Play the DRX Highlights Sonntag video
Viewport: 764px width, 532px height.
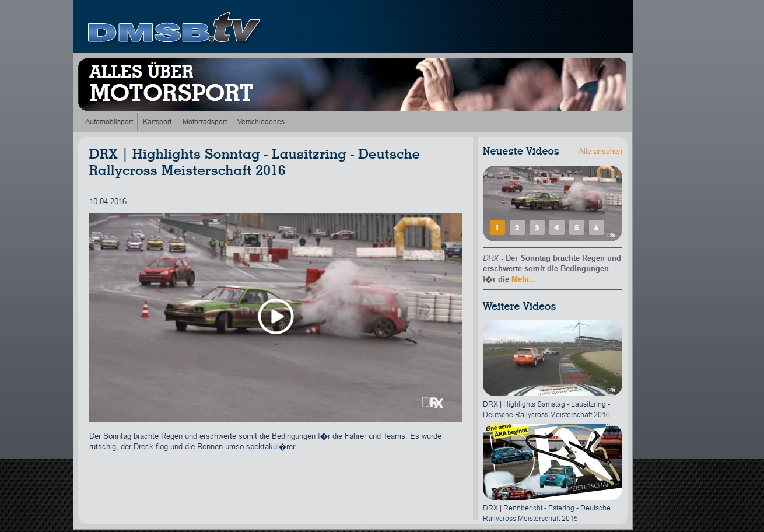(275, 317)
